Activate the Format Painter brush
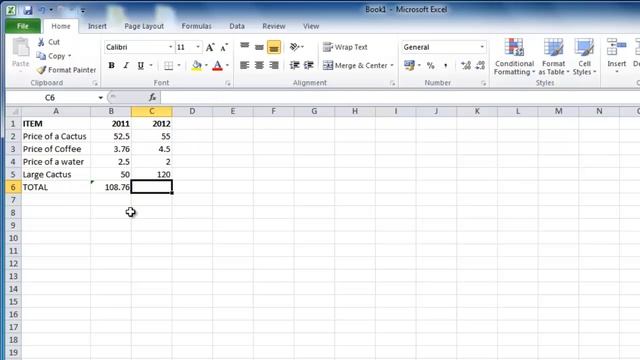 point(66,70)
